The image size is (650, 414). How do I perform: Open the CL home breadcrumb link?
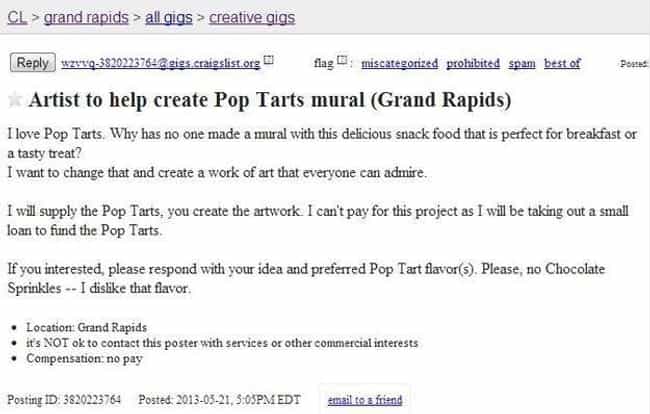[17, 17]
